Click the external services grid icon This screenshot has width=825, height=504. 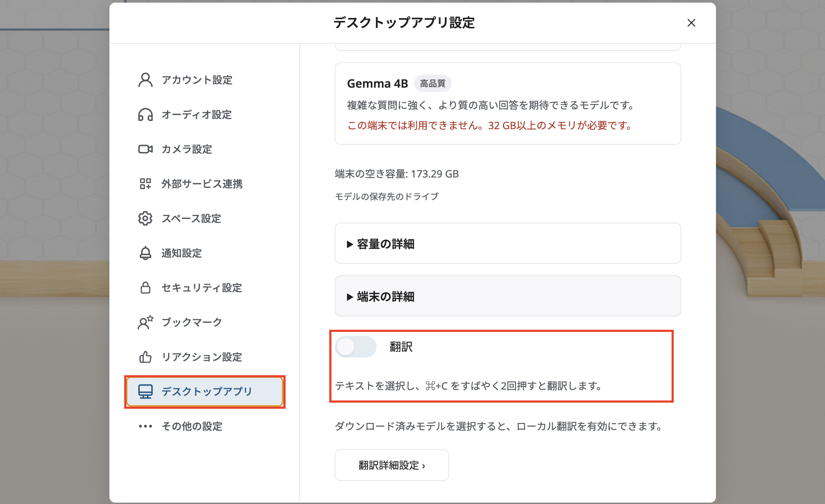[x=146, y=184]
